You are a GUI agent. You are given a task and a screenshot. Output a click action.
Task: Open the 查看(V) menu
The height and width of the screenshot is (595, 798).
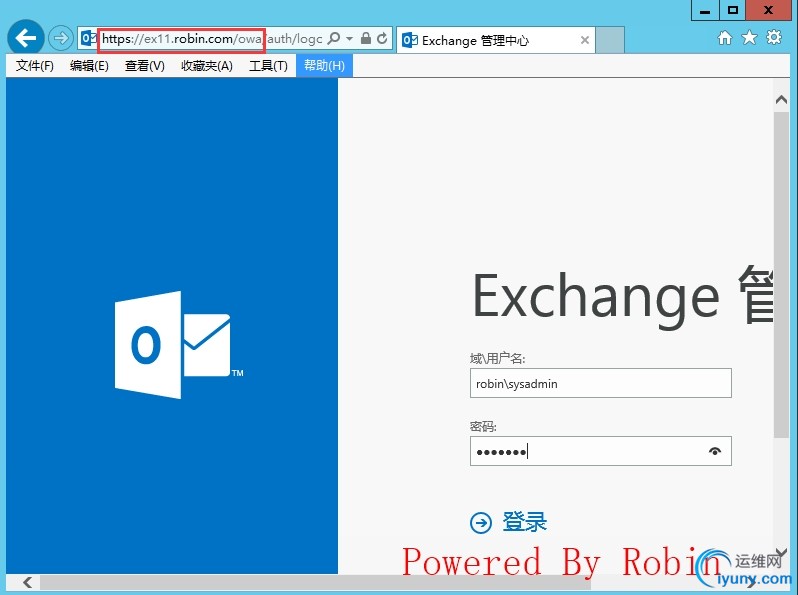tap(145, 66)
